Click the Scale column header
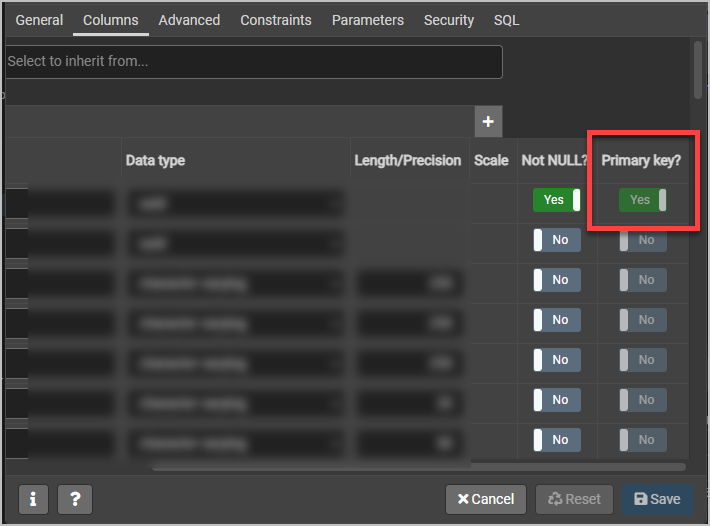This screenshot has width=710, height=526. click(491, 160)
